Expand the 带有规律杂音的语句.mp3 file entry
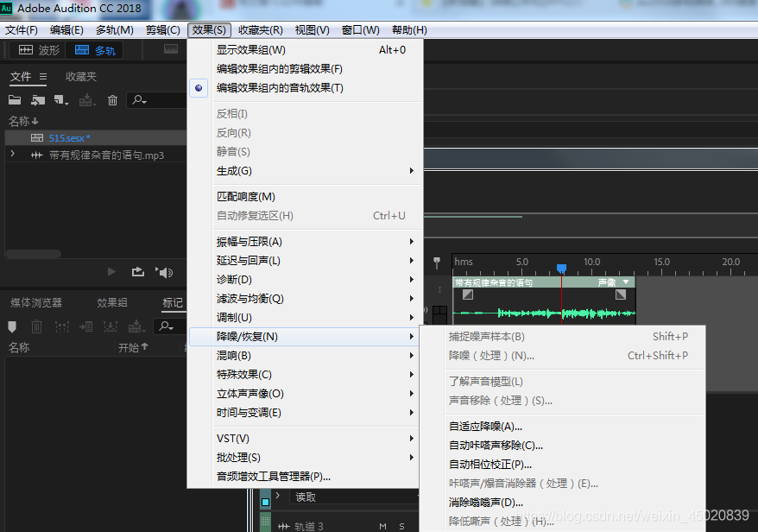The height and width of the screenshot is (532, 758). (13, 155)
